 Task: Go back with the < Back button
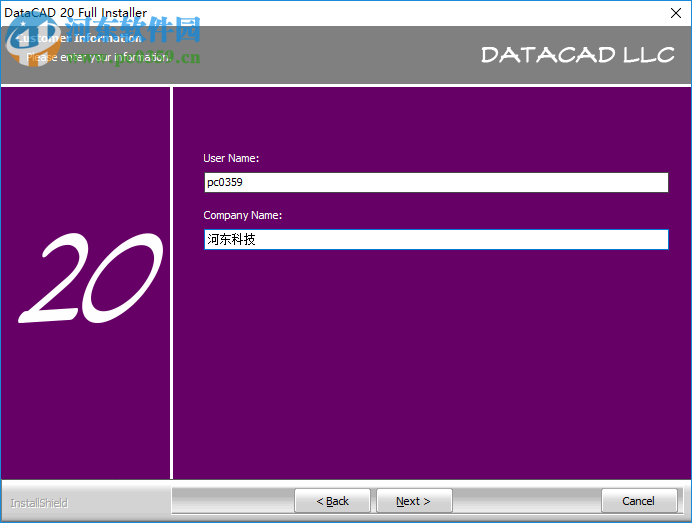pyautogui.click(x=332, y=501)
